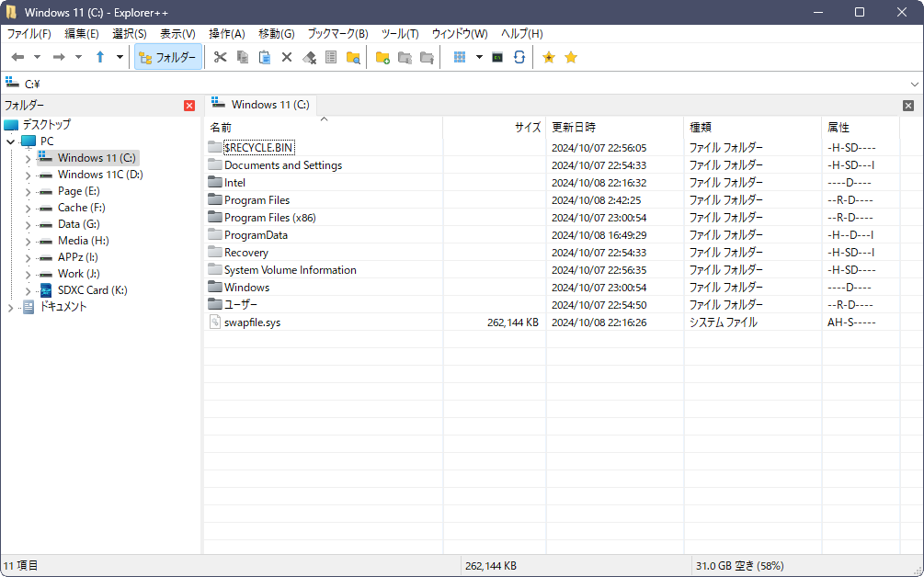Screen dimensions: 924x577
Task: Click the Copy To folder icon
Action: click(x=405, y=57)
